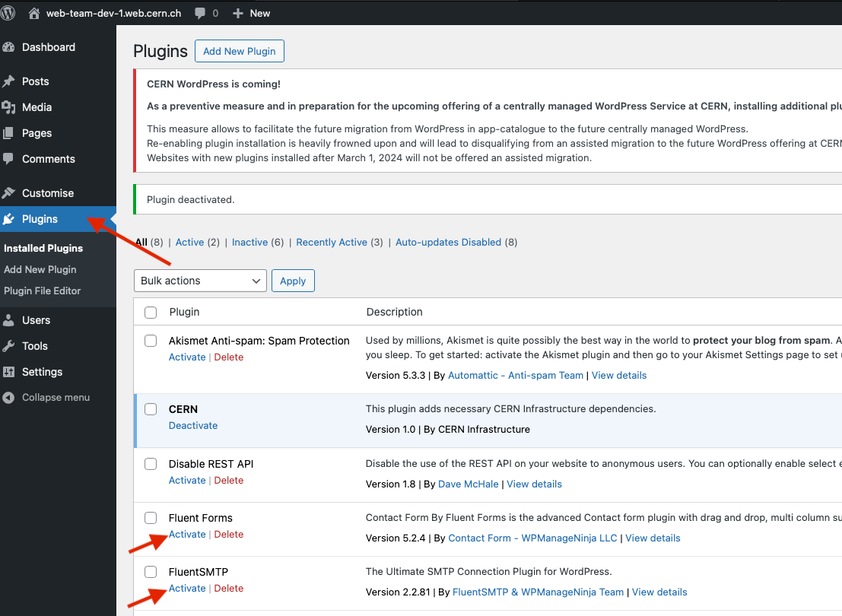Select Installed Plugins submenu
The image size is (842, 616).
tap(43, 248)
